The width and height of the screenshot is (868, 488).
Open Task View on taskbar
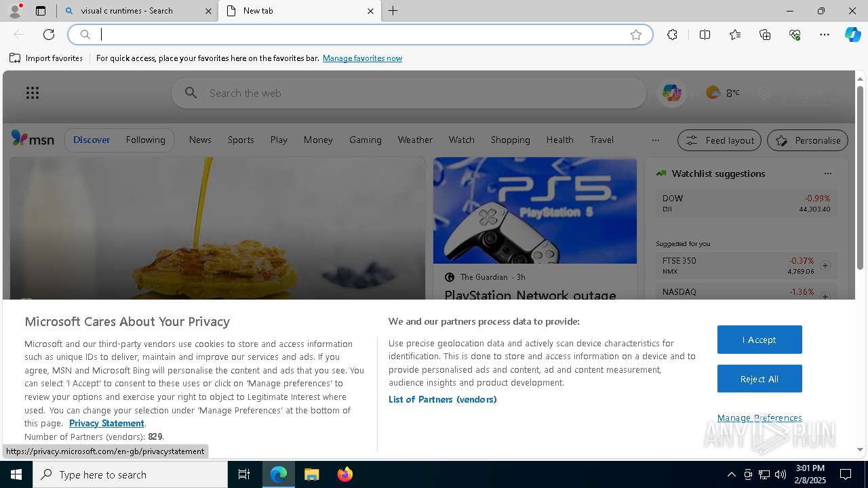coord(244,474)
